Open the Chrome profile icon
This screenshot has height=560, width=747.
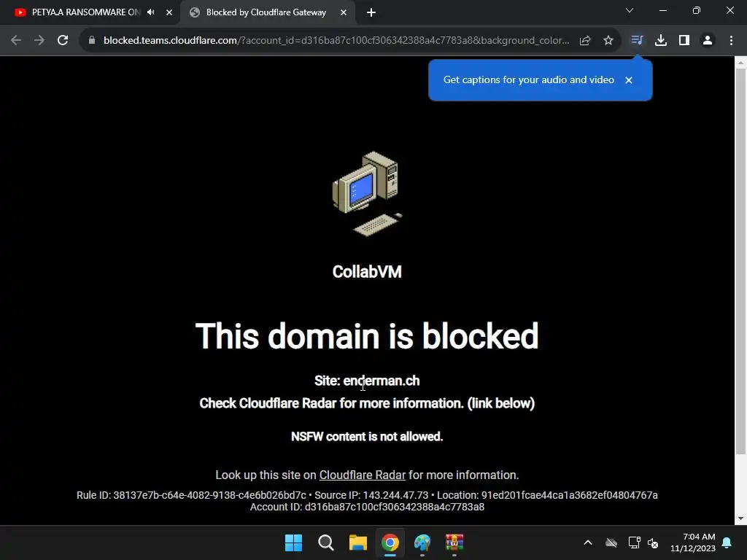pyautogui.click(x=708, y=41)
